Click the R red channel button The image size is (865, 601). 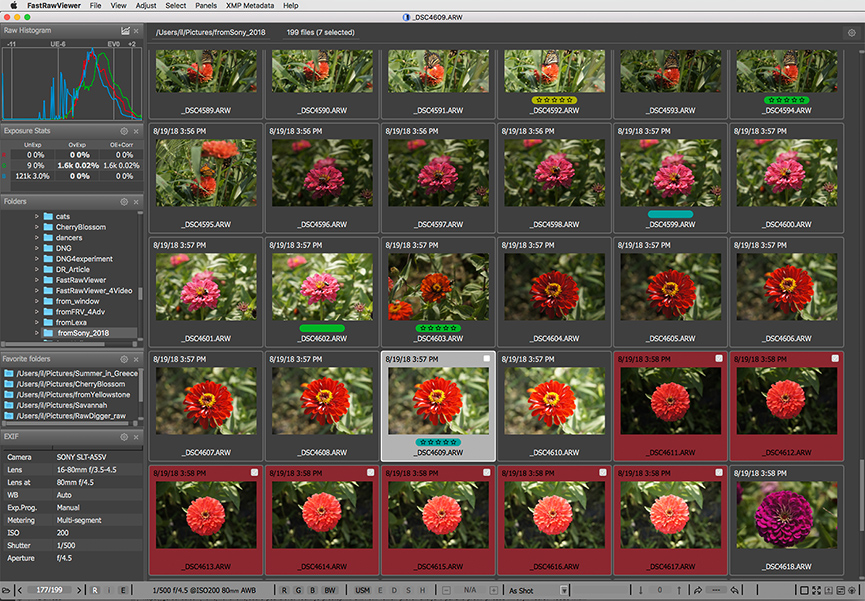pyautogui.click(x=285, y=590)
